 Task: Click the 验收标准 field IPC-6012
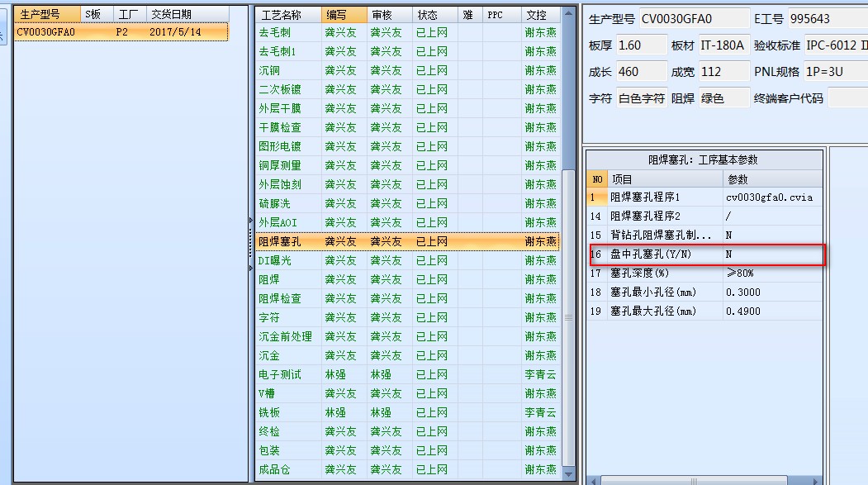pyautogui.click(x=836, y=45)
